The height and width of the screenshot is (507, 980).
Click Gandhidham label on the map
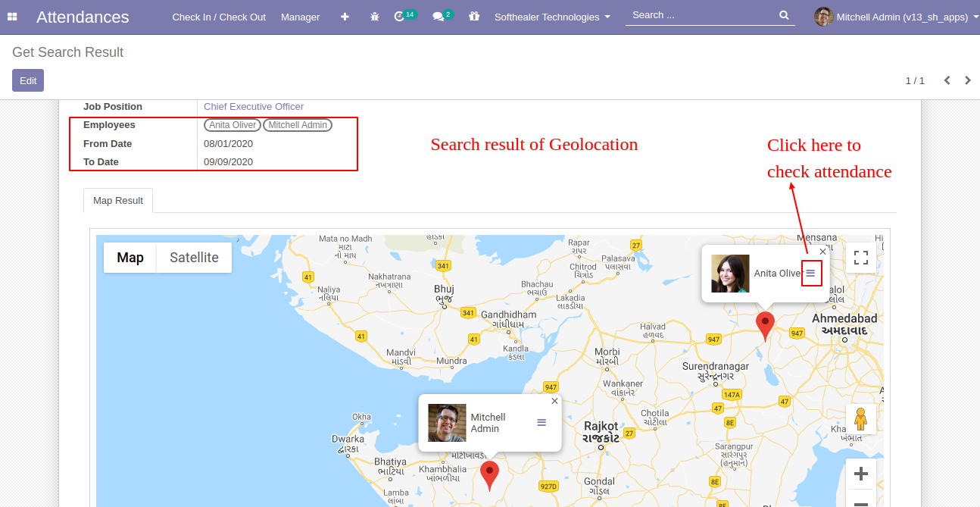508,319
